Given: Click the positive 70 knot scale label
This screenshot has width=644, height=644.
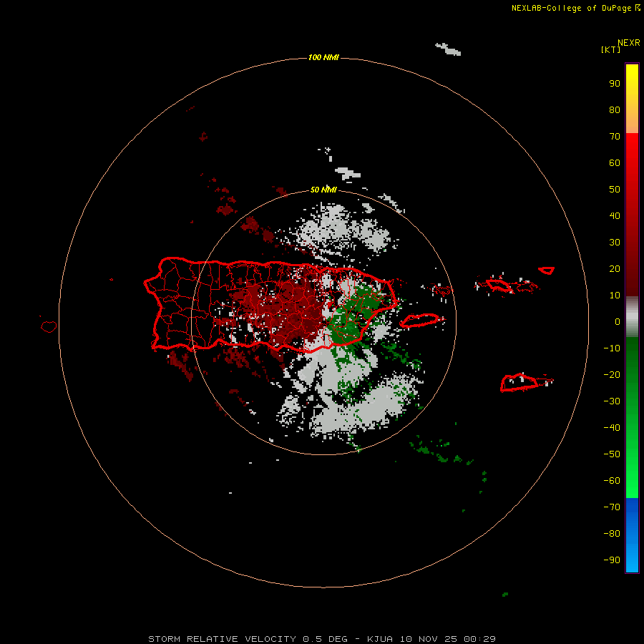Looking at the screenshot, I should click(615, 137).
